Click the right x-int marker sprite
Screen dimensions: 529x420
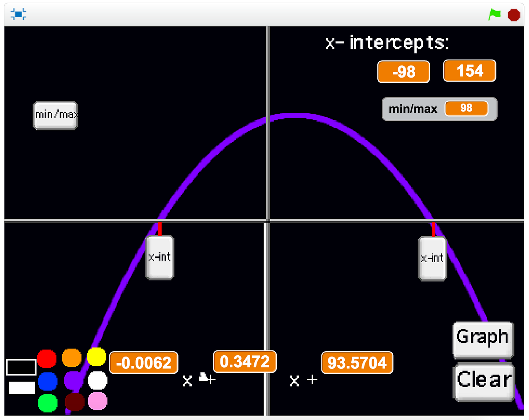coord(432,258)
